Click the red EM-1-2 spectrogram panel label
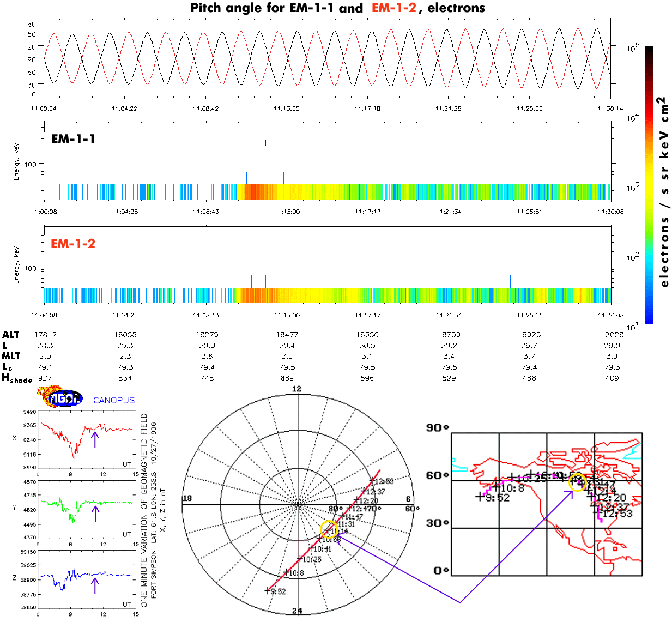Screen dimensions: 672x622 pos(73,244)
